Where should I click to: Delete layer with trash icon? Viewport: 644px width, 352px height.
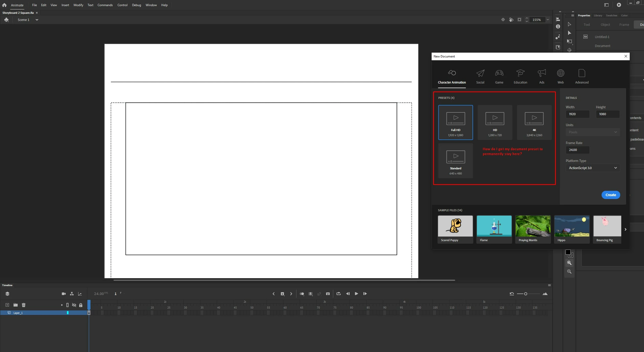(24, 305)
